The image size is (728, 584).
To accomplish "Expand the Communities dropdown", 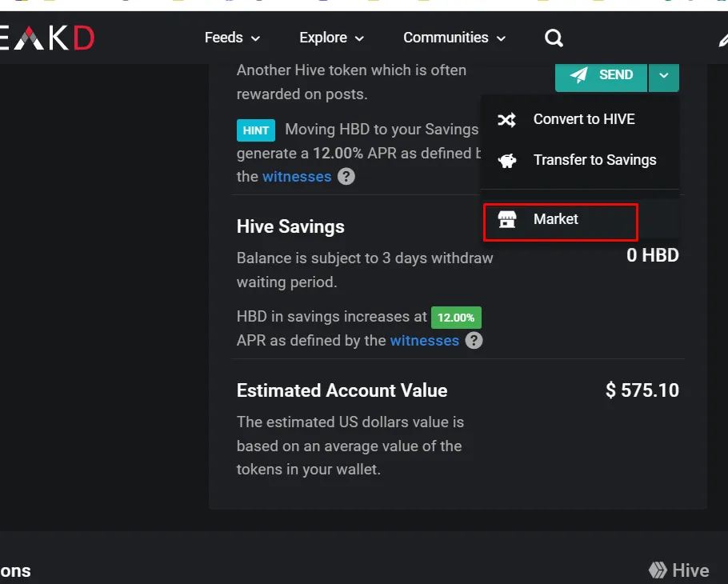I will tap(454, 38).
